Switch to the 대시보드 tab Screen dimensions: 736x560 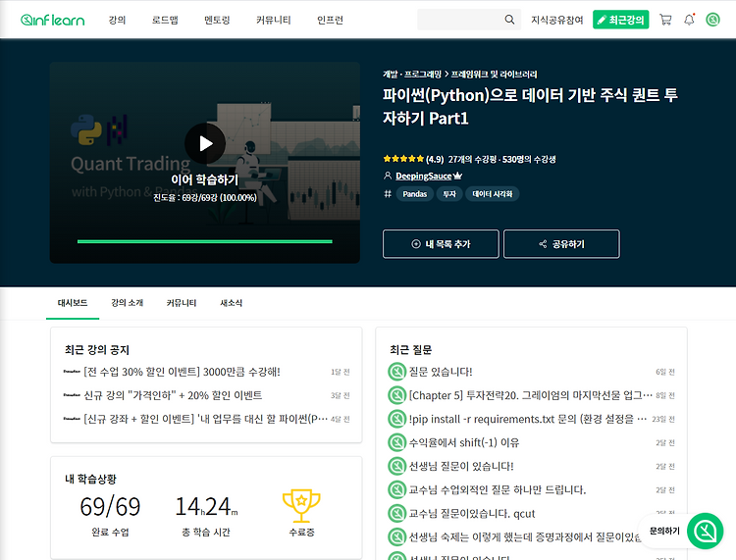click(73, 303)
